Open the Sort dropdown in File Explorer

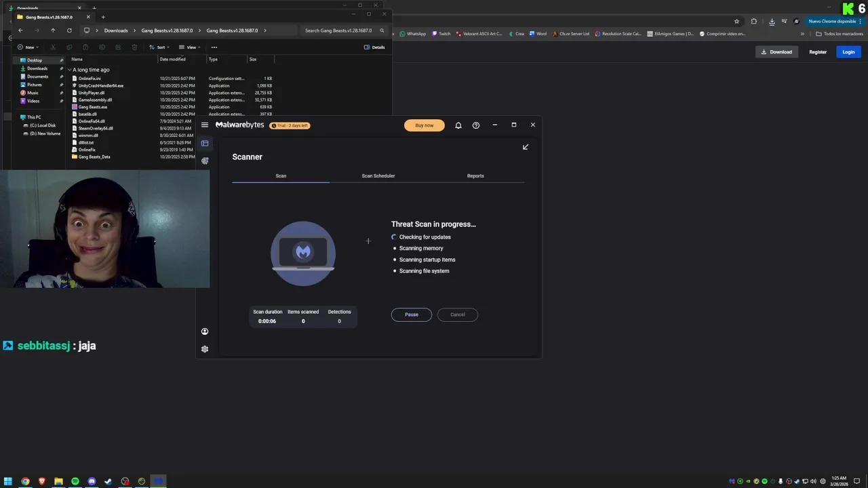pyautogui.click(x=159, y=47)
